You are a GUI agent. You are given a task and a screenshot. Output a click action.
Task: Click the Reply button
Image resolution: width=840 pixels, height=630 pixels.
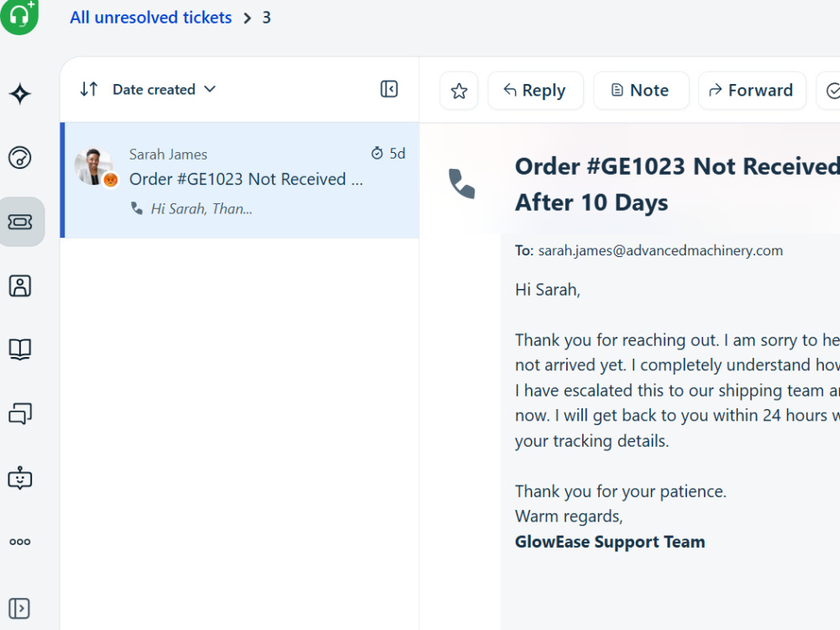click(535, 91)
